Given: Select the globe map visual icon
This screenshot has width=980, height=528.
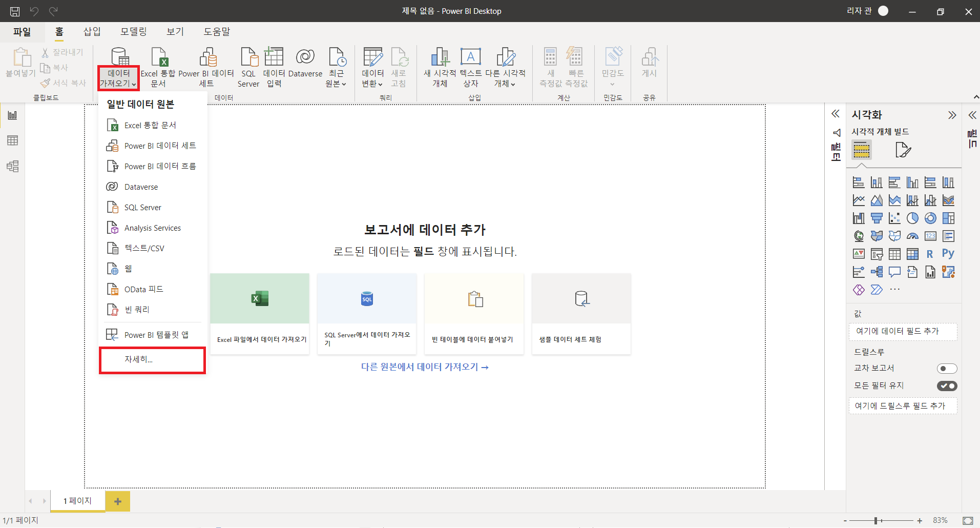Looking at the screenshot, I should tap(859, 236).
